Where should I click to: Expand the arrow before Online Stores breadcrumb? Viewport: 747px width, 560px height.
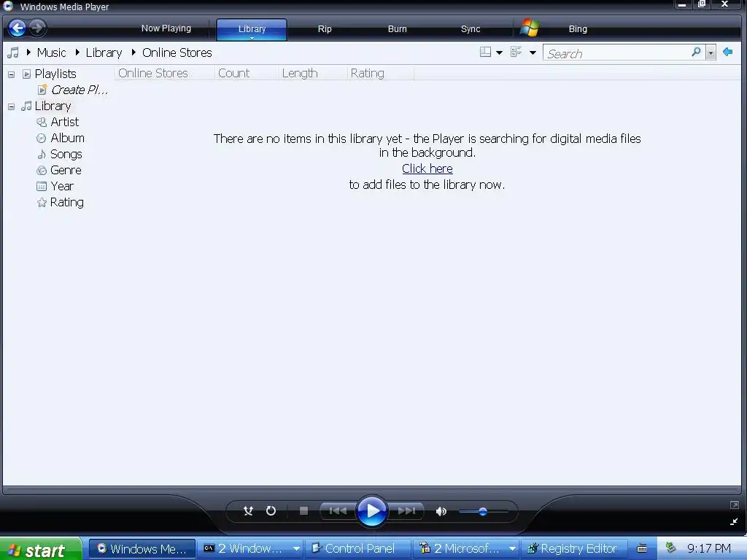click(x=133, y=52)
